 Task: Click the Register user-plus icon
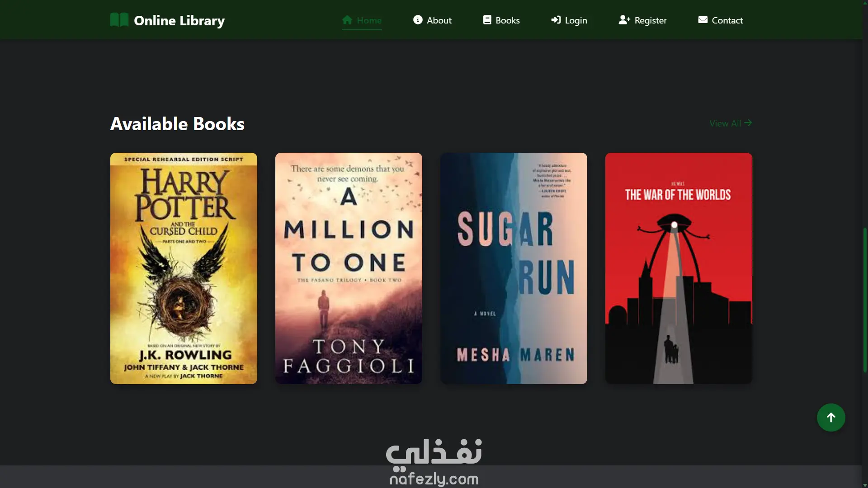click(624, 20)
